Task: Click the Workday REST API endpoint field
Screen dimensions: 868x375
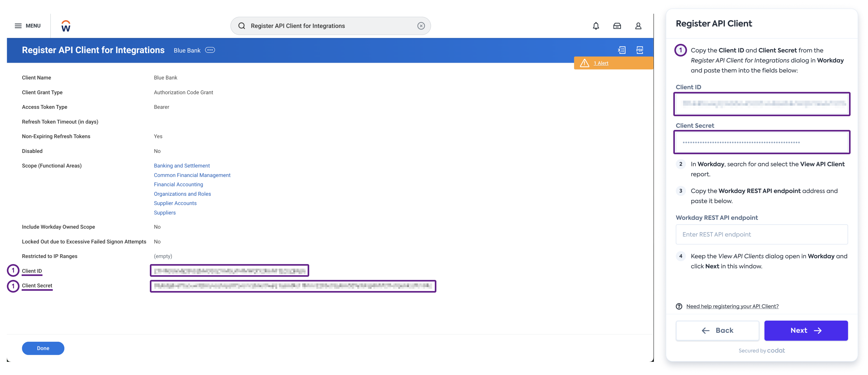Action: (x=762, y=234)
